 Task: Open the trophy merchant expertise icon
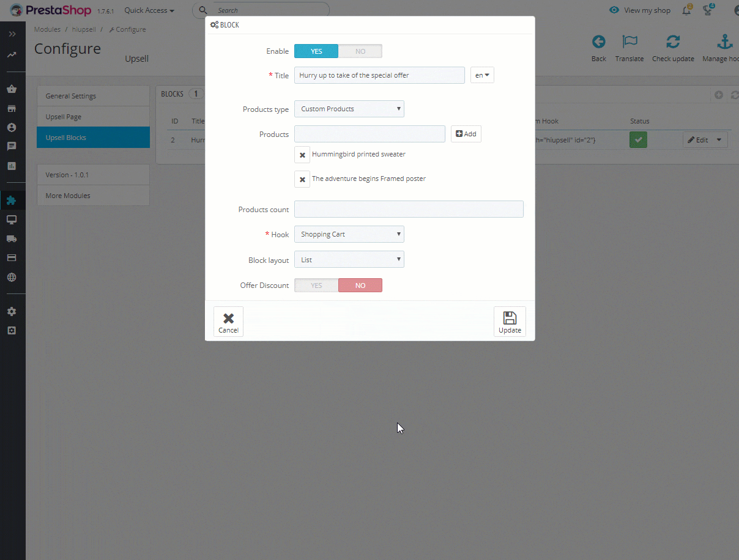coord(708,10)
